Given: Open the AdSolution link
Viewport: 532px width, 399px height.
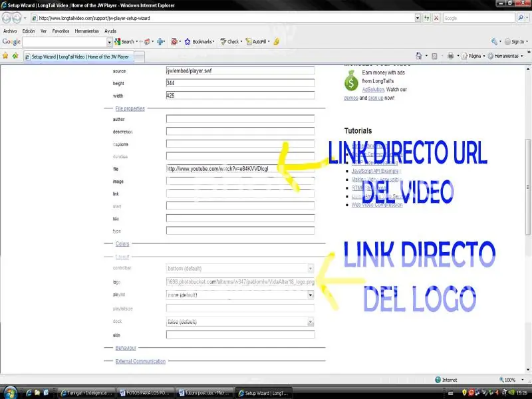Looking at the screenshot, I should 373,89.
